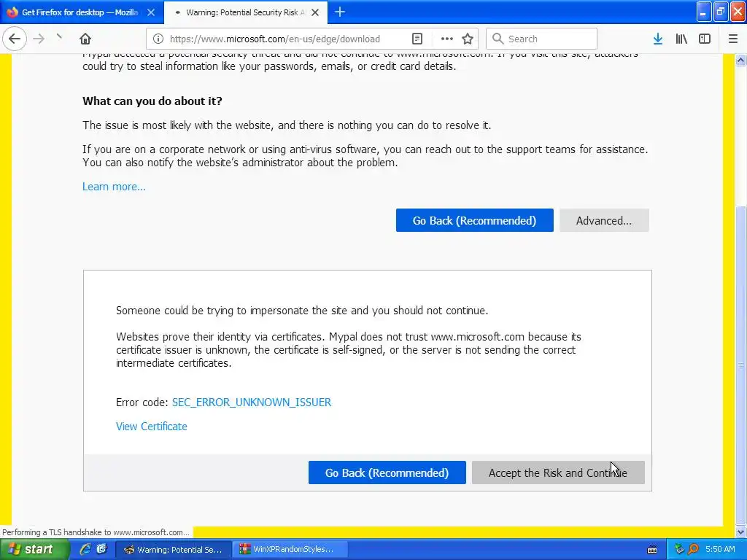Click the orange magnifier tray icon

(693, 550)
